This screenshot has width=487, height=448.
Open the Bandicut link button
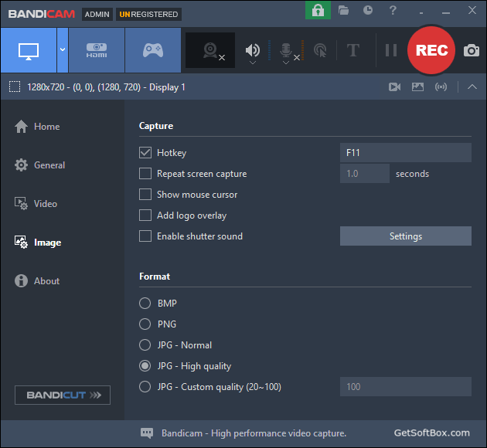pyautogui.click(x=63, y=395)
